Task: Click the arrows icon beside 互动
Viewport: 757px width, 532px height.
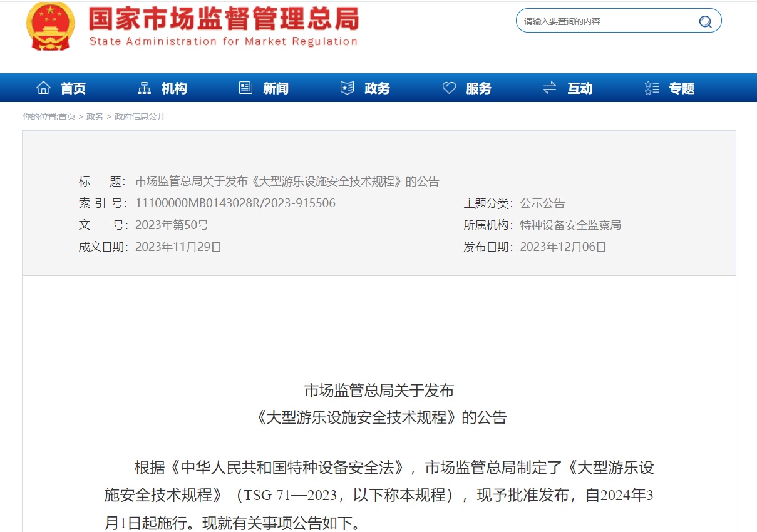Action: tap(550, 88)
